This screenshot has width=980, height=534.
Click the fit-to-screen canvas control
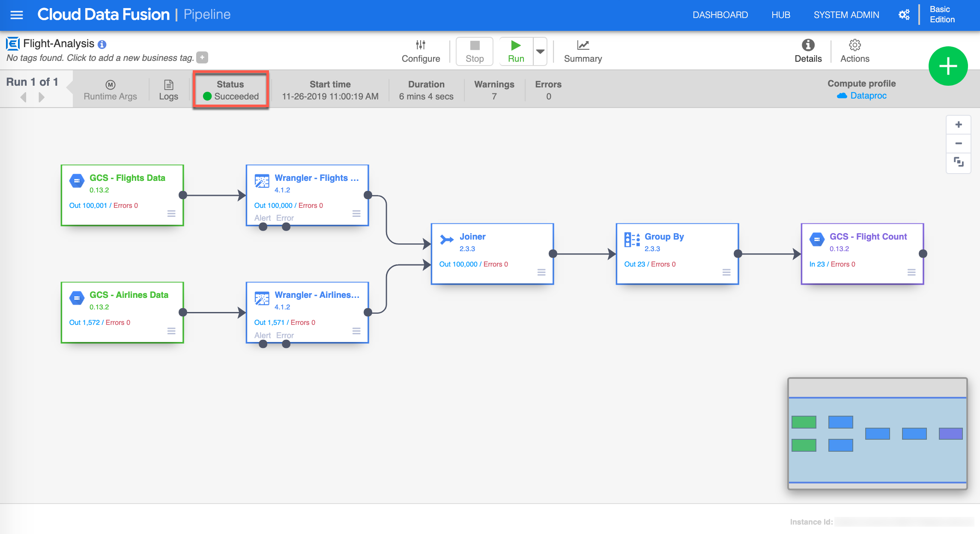click(x=959, y=162)
